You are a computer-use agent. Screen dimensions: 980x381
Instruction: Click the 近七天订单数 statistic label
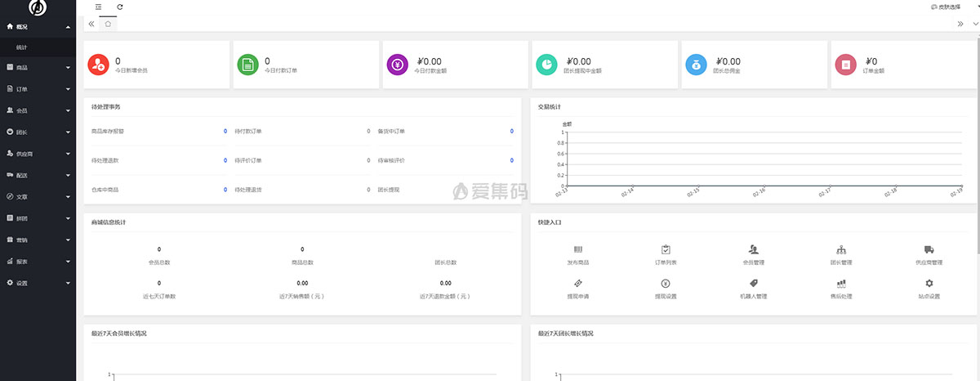click(159, 296)
